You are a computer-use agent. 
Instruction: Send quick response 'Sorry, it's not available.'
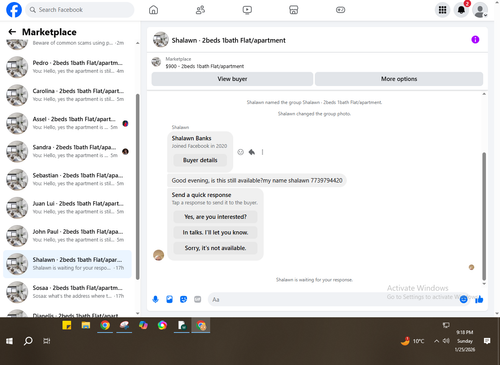[x=215, y=248]
